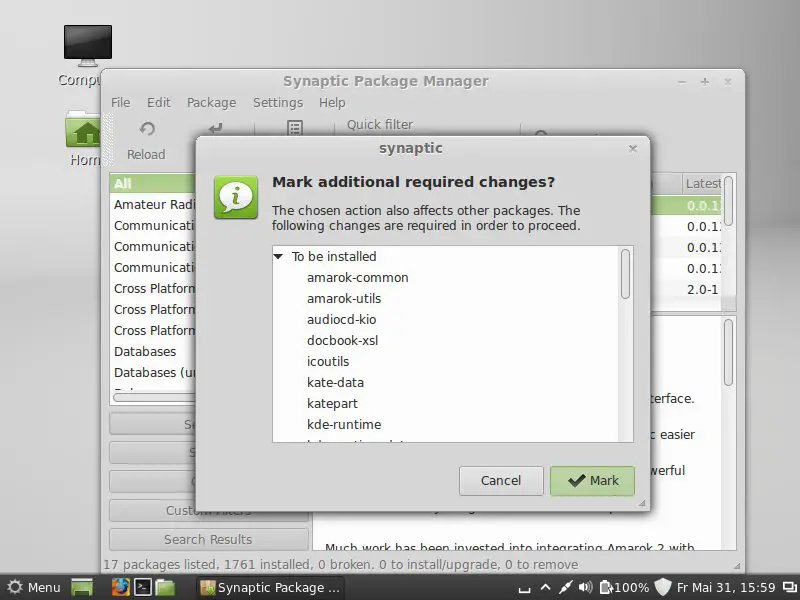This screenshot has height=600, width=800.
Task: Click the network tray icon
Action: (x=565, y=587)
